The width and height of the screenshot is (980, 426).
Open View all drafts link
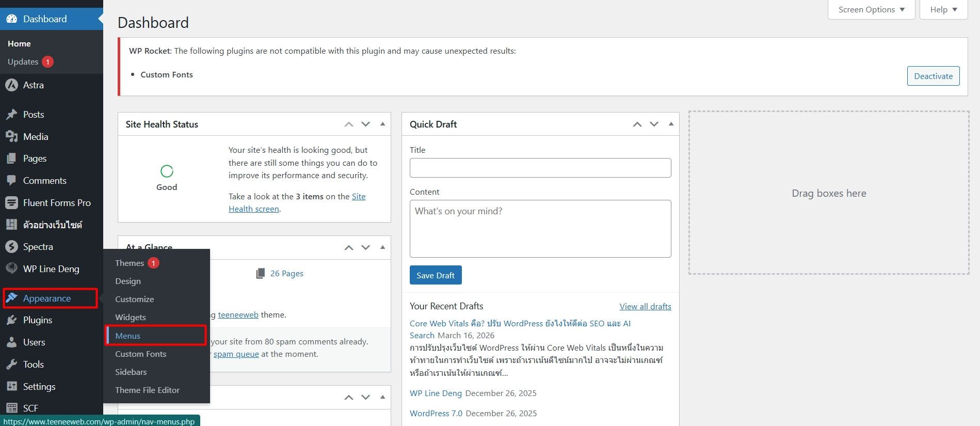[646, 307]
